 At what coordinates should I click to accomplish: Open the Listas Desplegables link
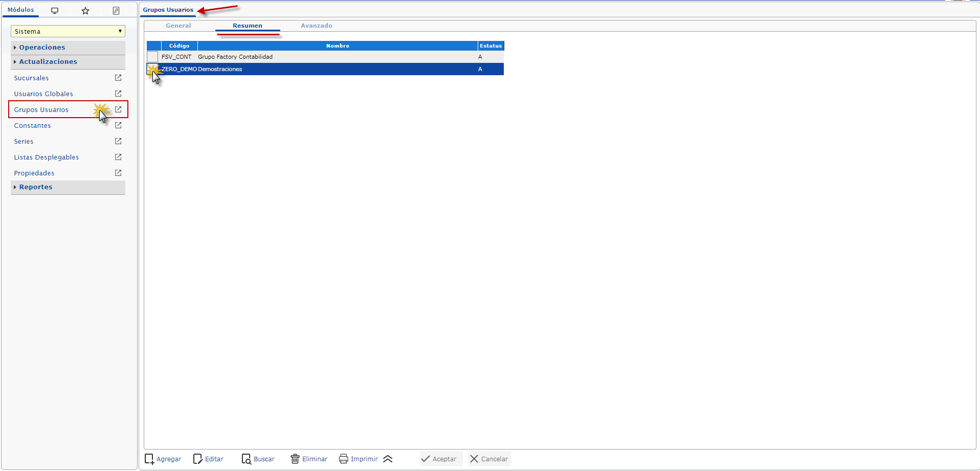pyautogui.click(x=47, y=158)
